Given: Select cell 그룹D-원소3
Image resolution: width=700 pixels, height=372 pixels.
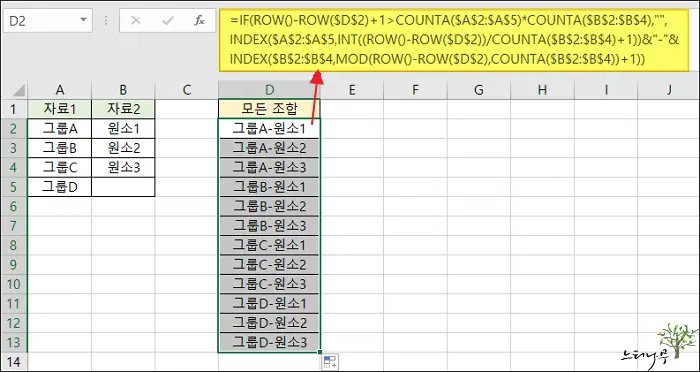Looking at the screenshot, I should (x=269, y=343).
